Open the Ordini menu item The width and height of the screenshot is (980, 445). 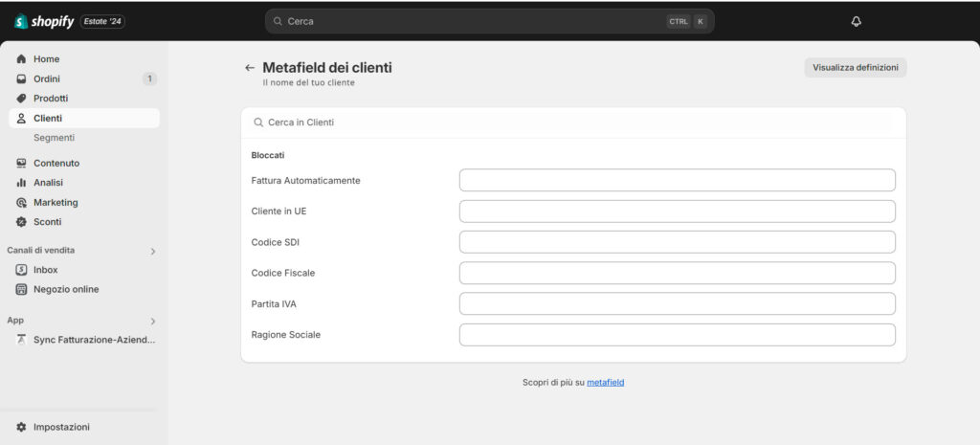coord(47,79)
